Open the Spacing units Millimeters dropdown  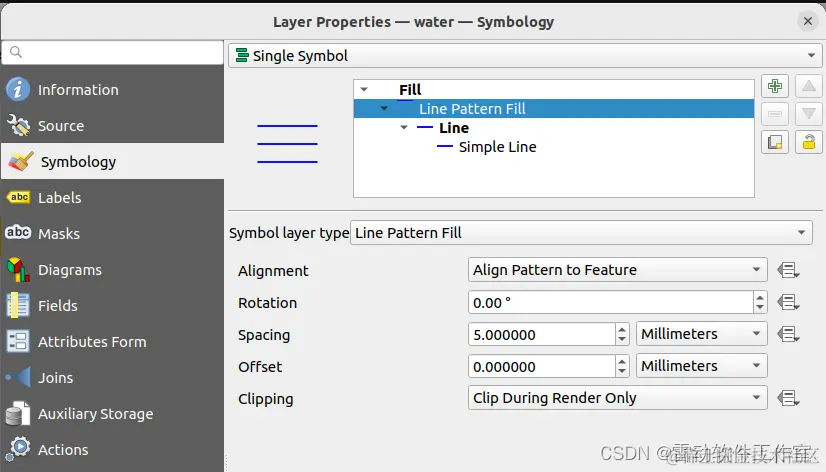701,333
